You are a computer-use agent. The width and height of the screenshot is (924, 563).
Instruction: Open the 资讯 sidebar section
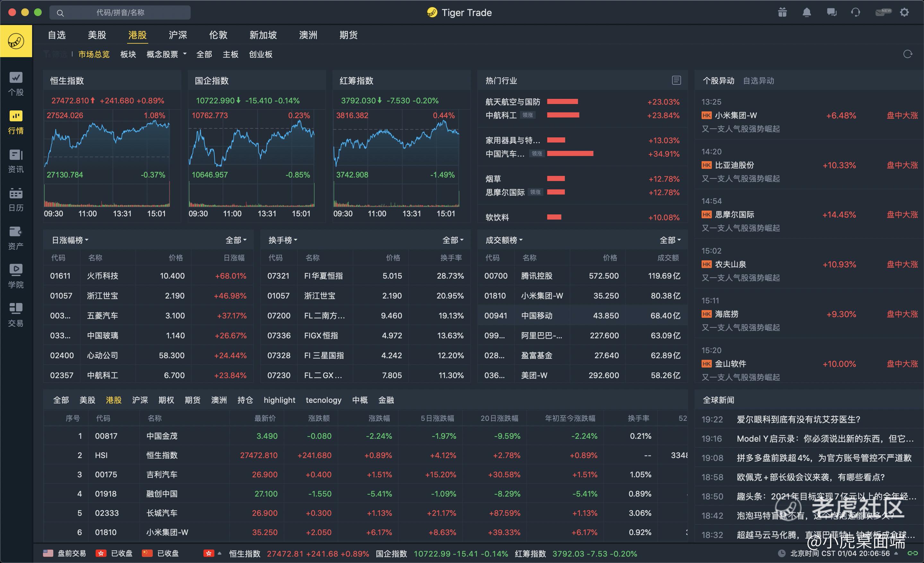pos(16,161)
